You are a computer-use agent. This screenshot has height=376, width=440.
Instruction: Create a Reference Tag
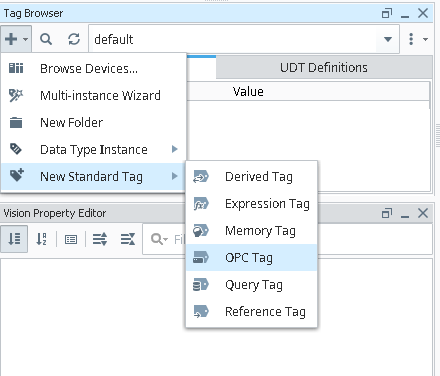252,312
